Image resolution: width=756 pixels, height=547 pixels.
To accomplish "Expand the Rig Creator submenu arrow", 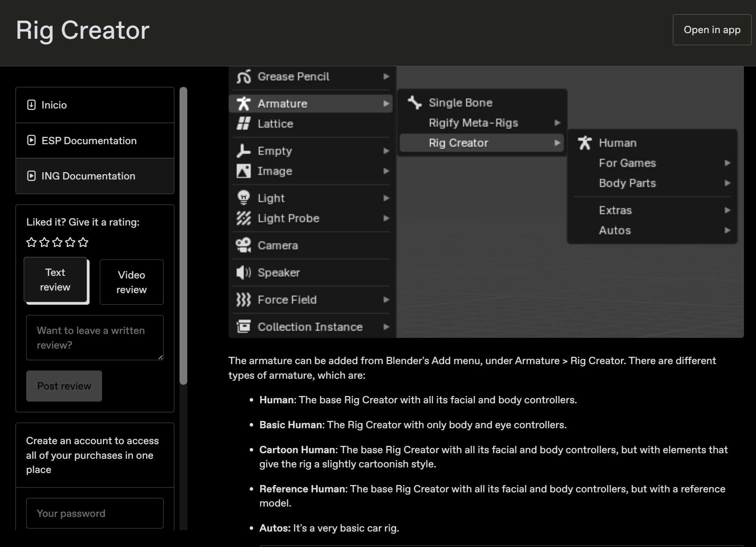I will 558,143.
